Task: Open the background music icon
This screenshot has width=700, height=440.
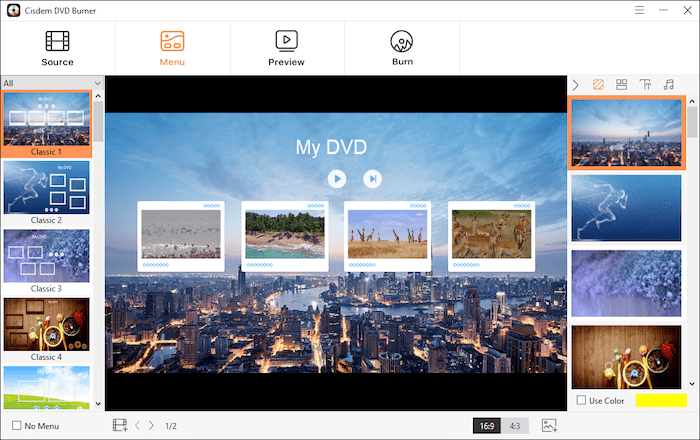Action: click(x=668, y=84)
